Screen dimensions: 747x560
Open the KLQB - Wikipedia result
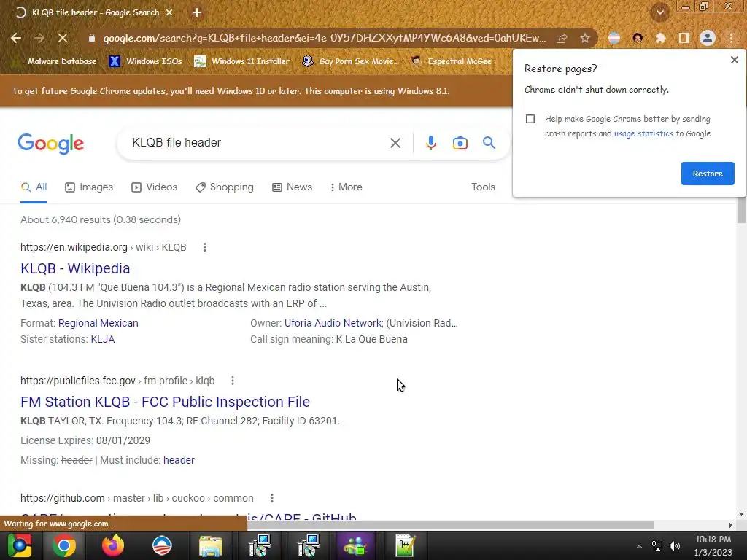coord(75,268)
